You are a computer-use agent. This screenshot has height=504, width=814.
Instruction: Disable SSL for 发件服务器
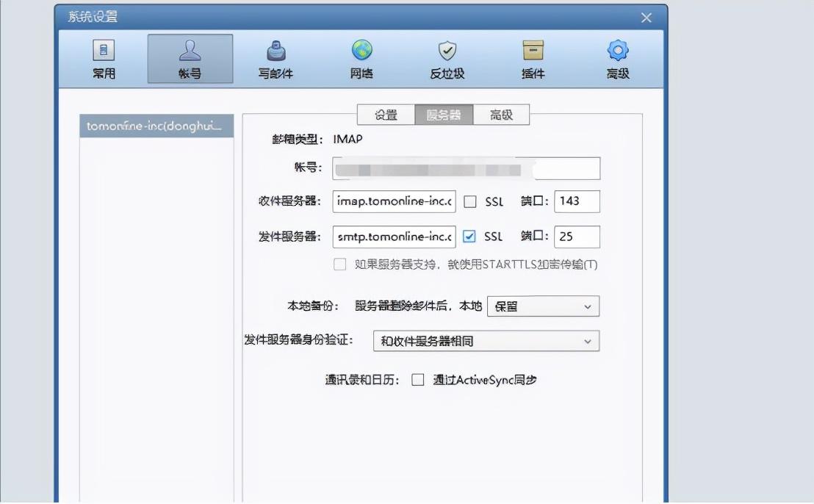469,237
